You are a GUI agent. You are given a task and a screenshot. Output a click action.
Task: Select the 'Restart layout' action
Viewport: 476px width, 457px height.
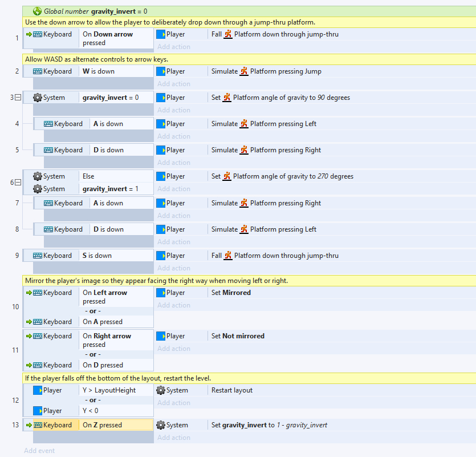click(316, 390)
